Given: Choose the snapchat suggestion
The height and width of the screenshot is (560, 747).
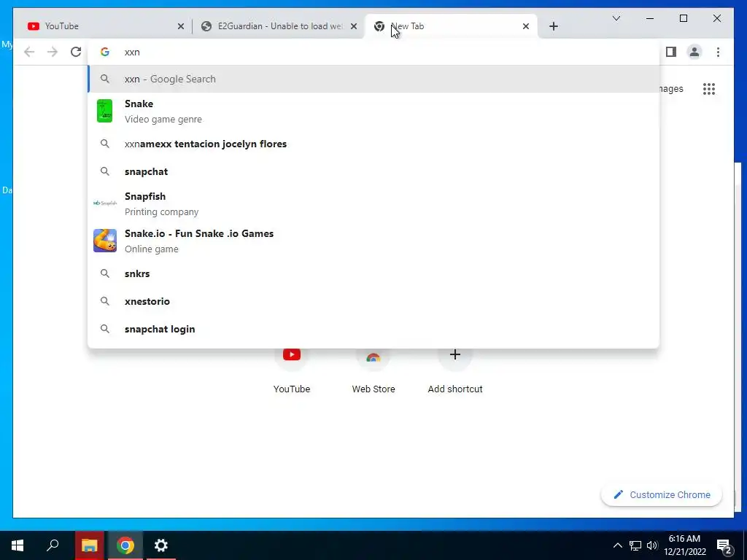Looking at the screenshot, I should (373, 171).
